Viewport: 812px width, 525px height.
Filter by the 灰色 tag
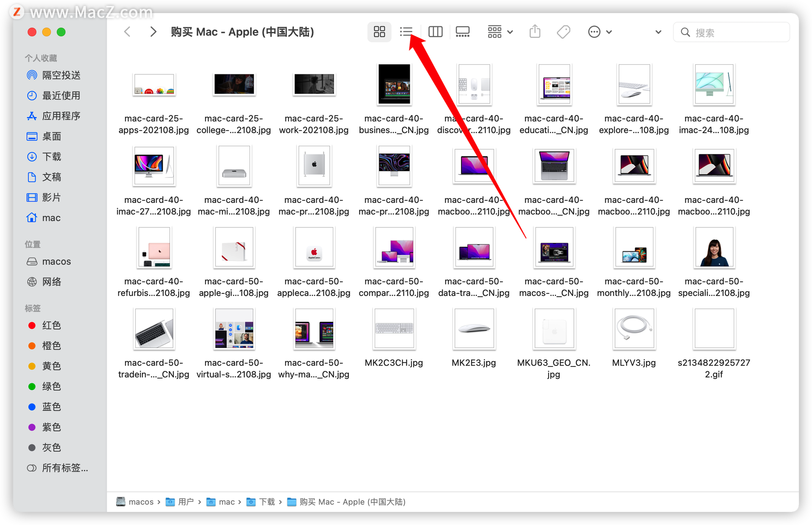[x=44, y=448]
